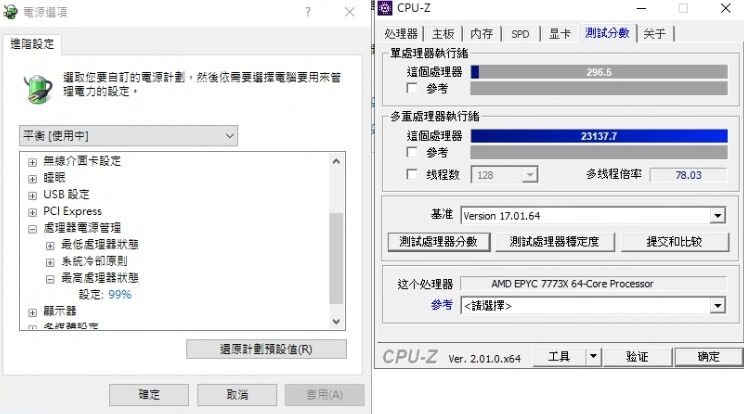This screenshot has width=744, height=414.
Task: Click the settings tree scroll up arrow
Action: 336,161
